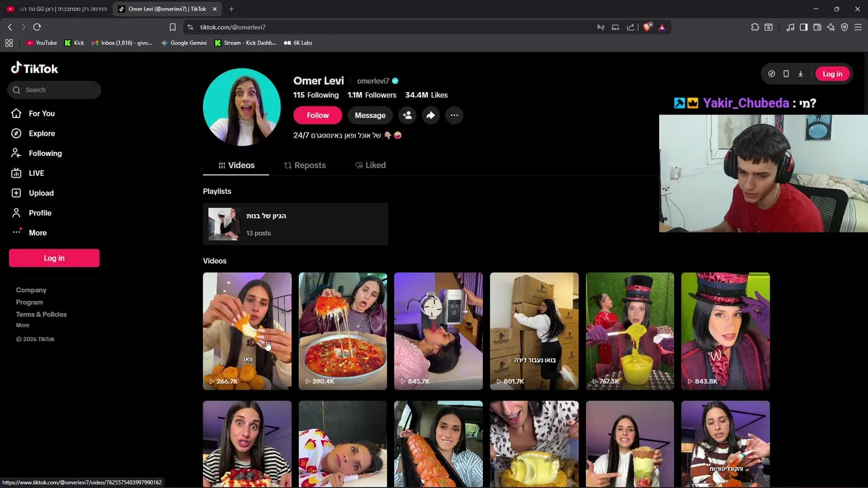
Task: Click the top-right Log in button
Action: (832, 74)
